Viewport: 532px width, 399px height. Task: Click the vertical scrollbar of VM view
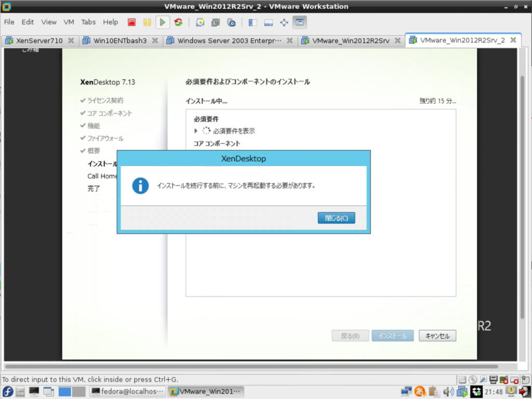coord(522,197)
